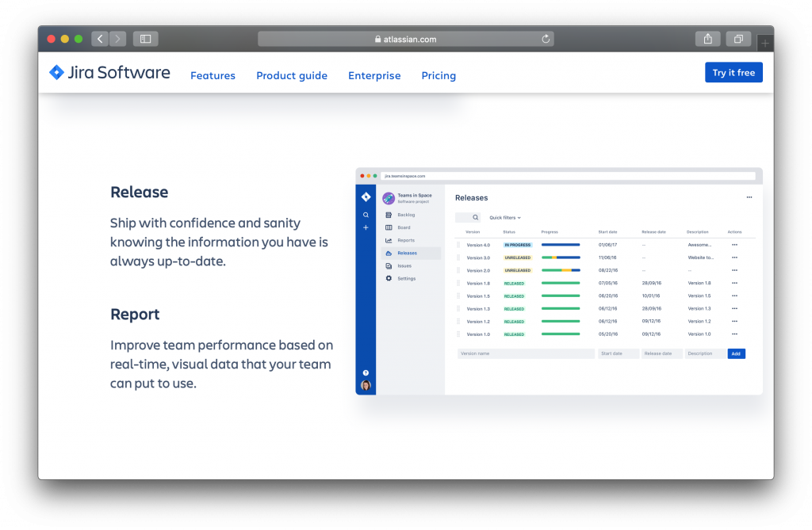Click the start date 01/06/17
This screenshot has width=812, height=530.
pos(607,245)
